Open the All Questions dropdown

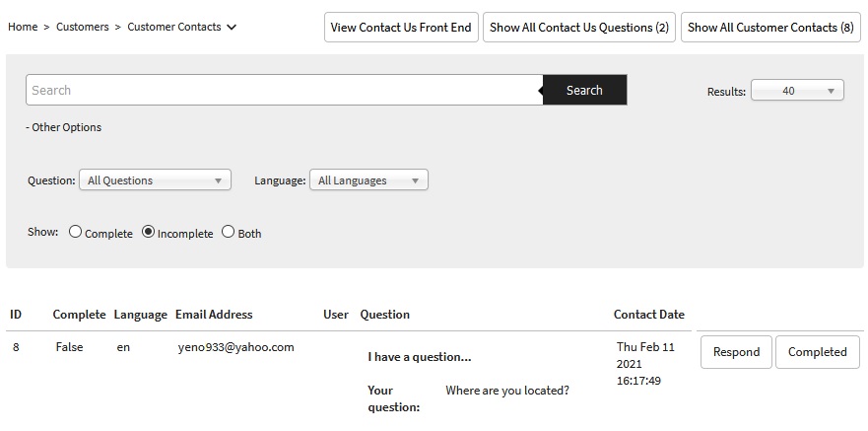pos(155,180)
